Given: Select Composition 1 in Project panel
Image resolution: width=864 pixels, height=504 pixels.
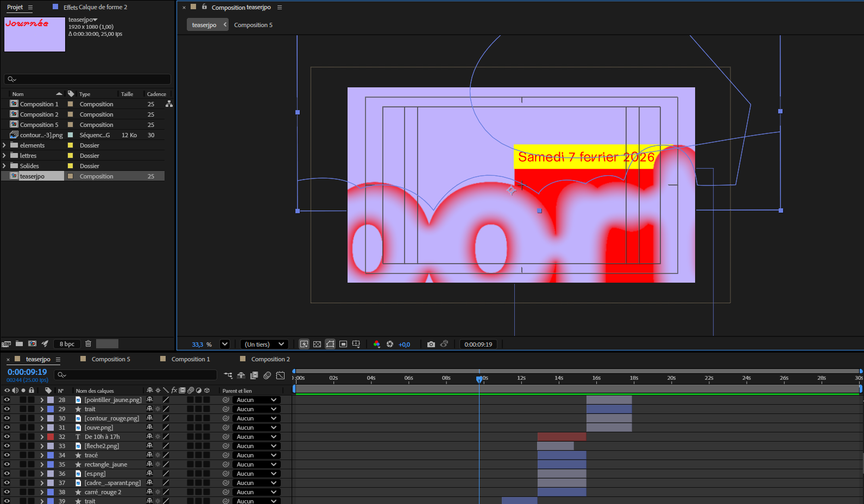Looking at the screenshot, I should pyautogui.click(x=39, y=104).
